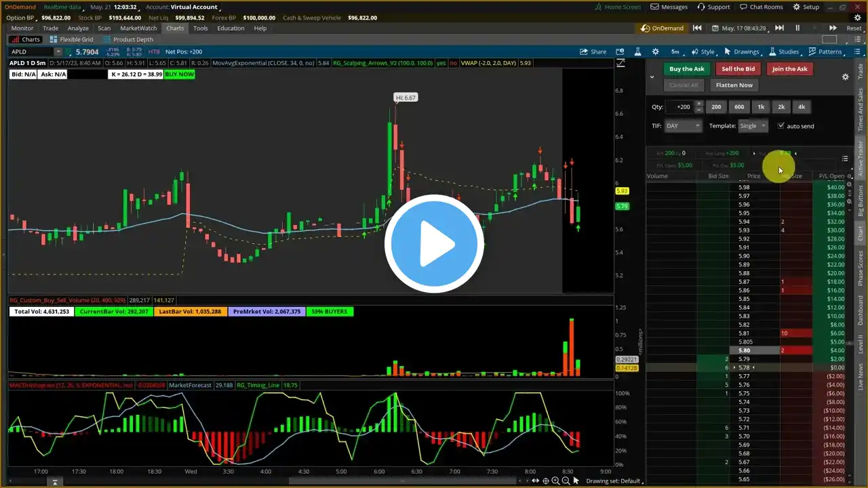Viewport: 868px width, 488px height.
Task: Click the zoom in magnifier below chart
Action: 555,481
